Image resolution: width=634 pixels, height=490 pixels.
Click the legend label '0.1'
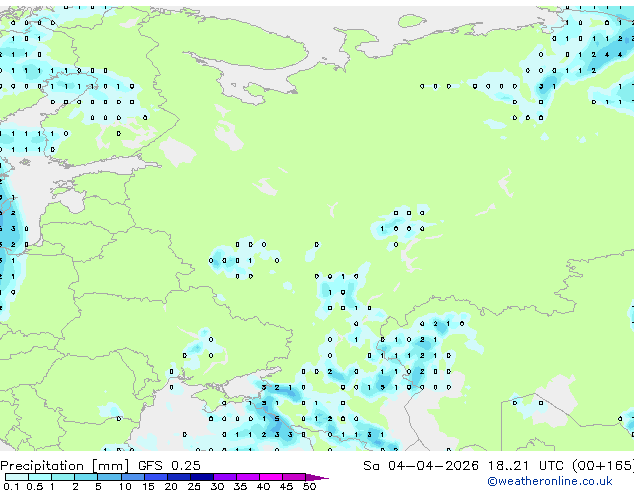11,486
